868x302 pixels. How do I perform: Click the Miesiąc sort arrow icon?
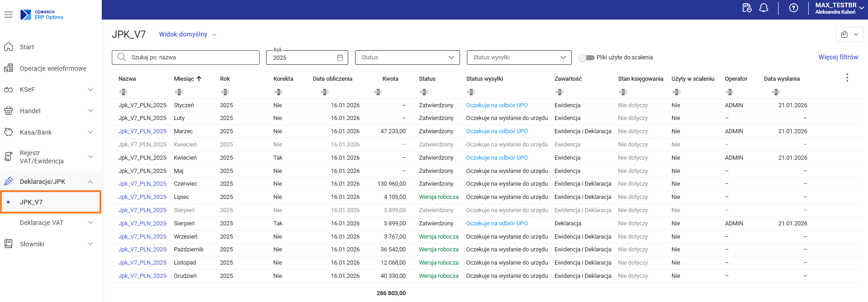(x=199, y=79)
